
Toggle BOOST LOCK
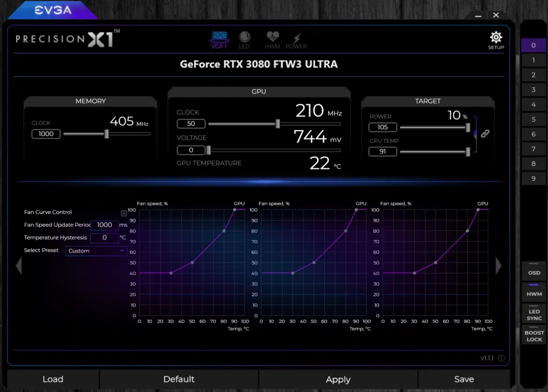click(534, 335)
